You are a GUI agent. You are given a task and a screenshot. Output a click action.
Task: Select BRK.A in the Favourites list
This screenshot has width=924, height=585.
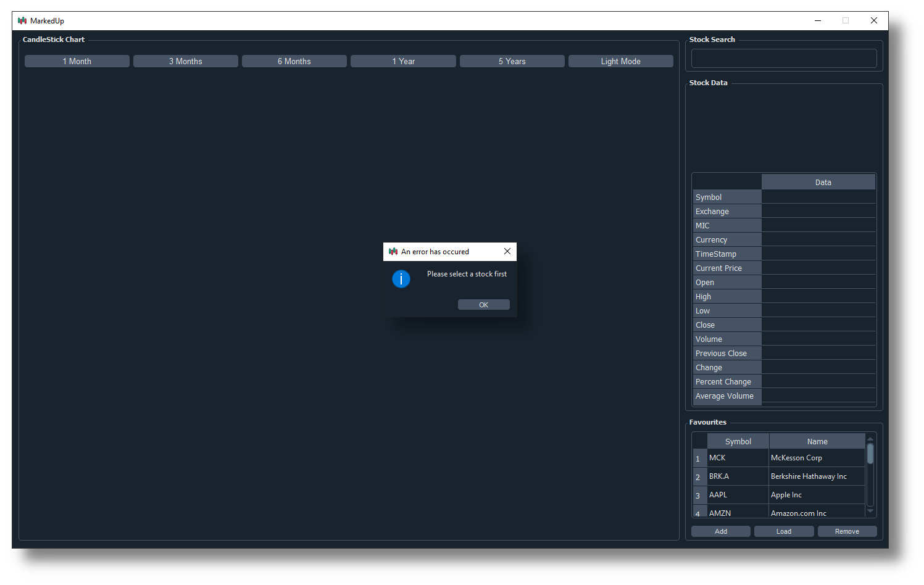738,476
